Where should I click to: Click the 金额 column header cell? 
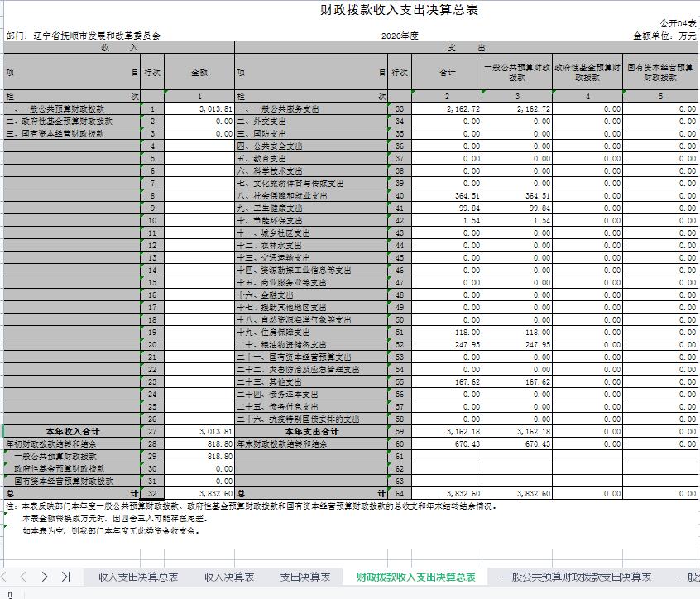pos(199,73)
